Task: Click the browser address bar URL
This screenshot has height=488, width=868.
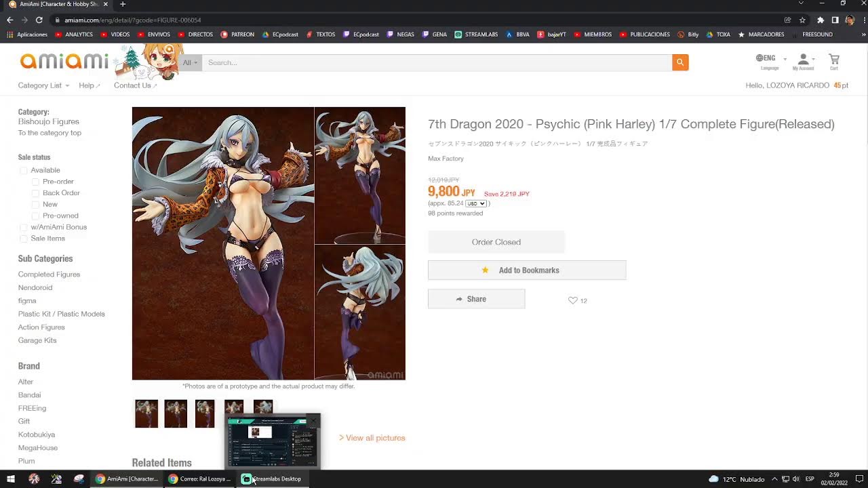Action: click(127, 20)
